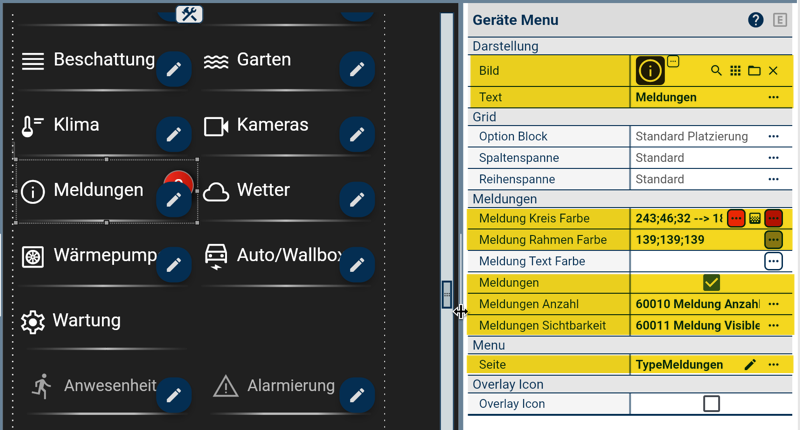Image resolution: width=800 pixels, height=430 pixels.
Task: Clear the Bild image with X icon
Action: (773, 71)
